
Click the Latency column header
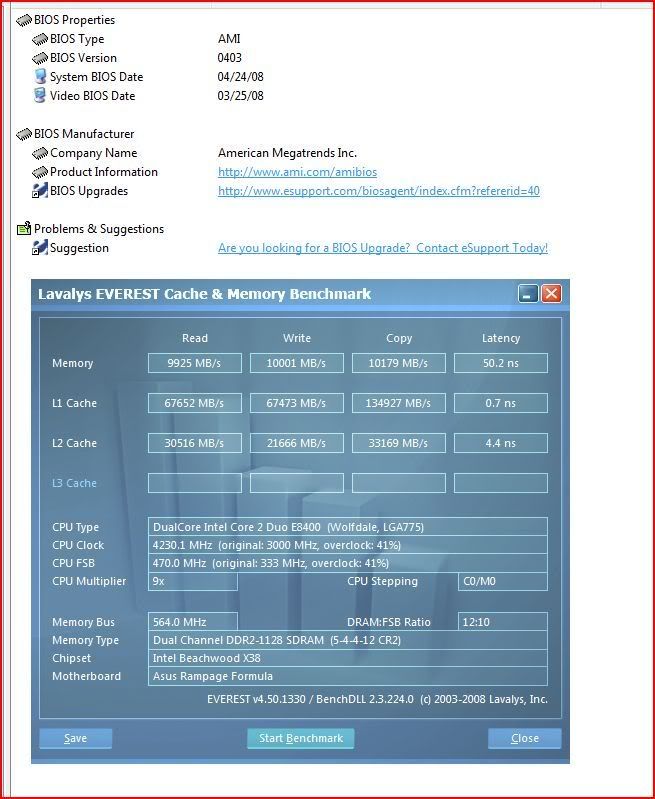[x=501, y=338]
